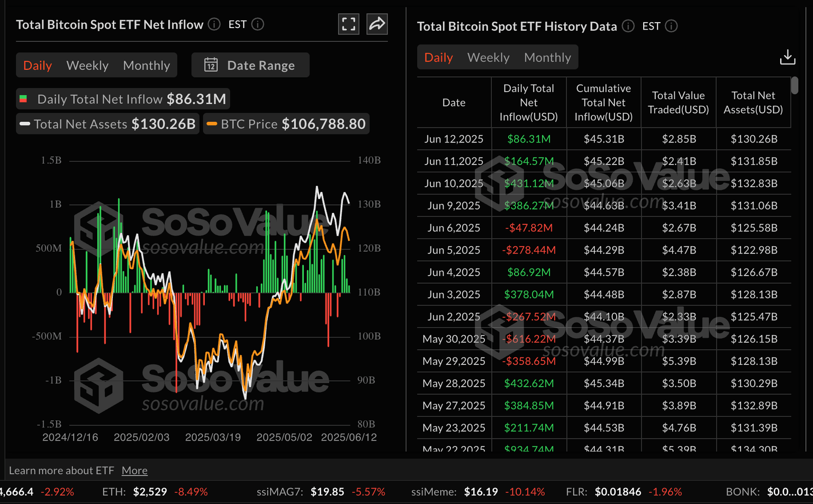813x504 pixels.
Task: Toggle the Daily Total Net Inflow legend series
Action: [x=123, y=99]
